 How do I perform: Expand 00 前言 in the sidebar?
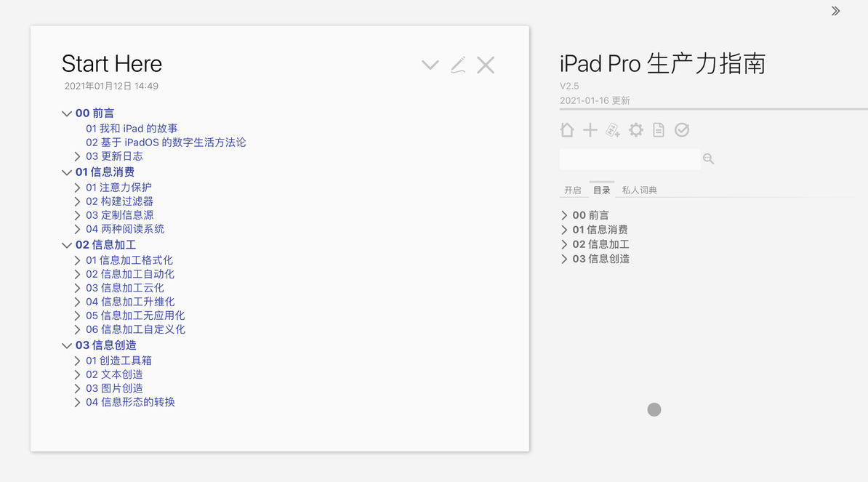(564, 215)
